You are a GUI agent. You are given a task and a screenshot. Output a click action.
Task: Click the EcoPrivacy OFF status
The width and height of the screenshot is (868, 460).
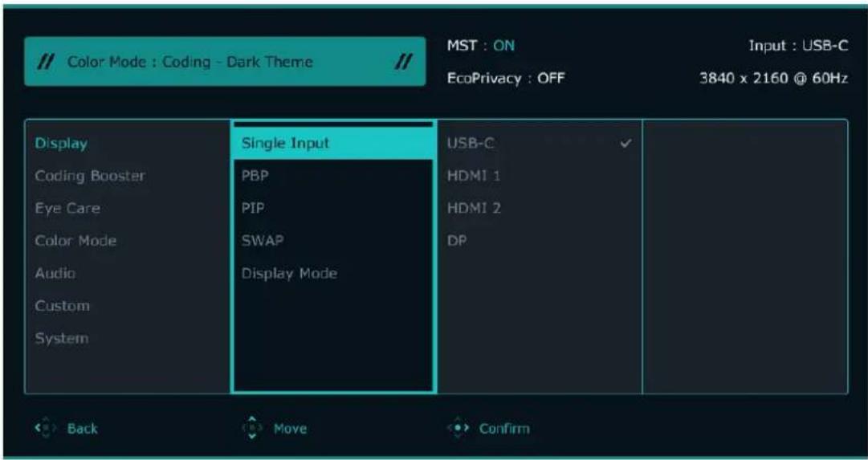[505, 79]
